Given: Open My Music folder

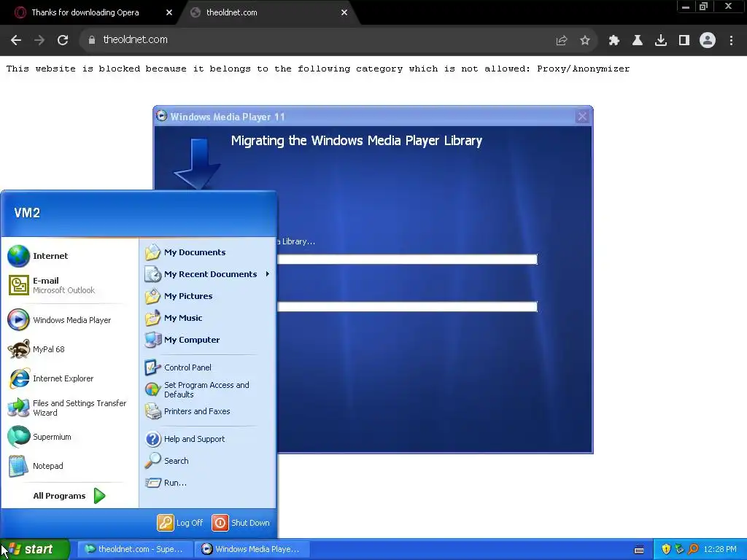Looking at the screenshot, I should click(x=208, y=318).
